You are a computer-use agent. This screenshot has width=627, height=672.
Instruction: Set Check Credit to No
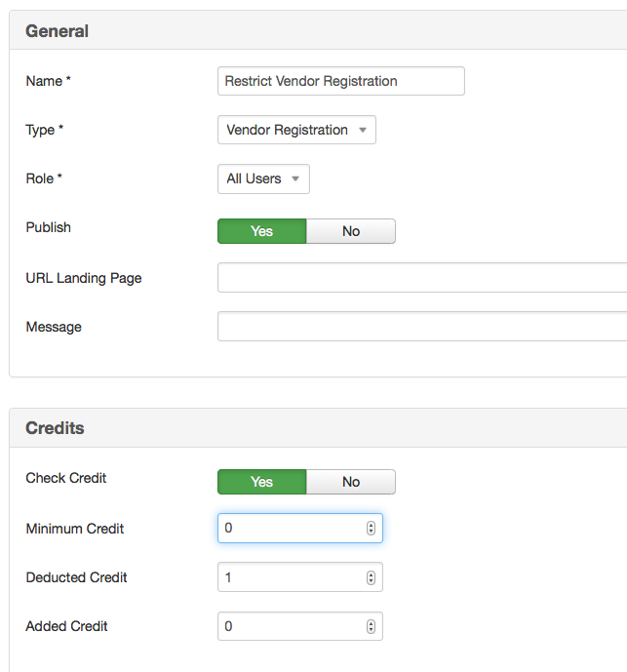click(x=351, y=482)
